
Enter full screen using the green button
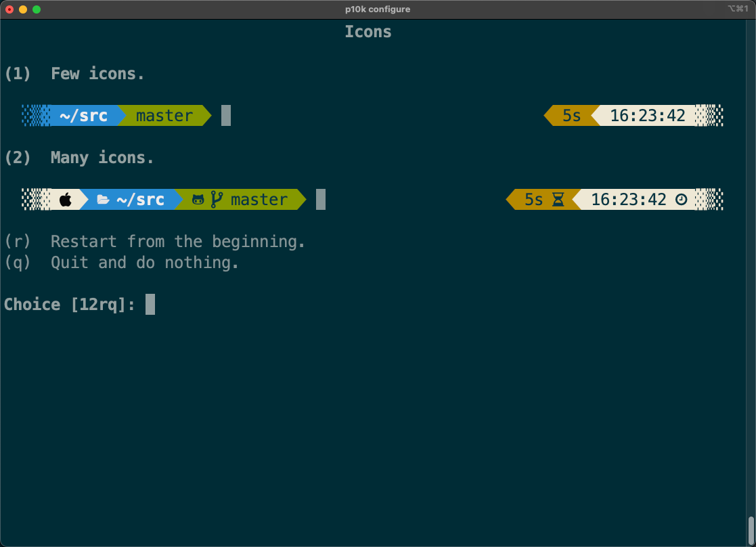[x=37, y=9]
